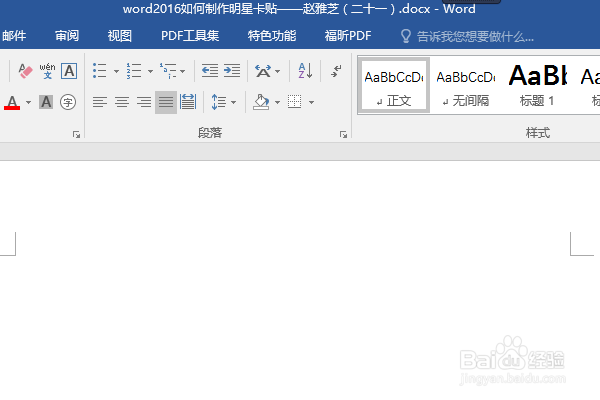Align text left
The width and height of the screenshot is (600, 400).
99,102
